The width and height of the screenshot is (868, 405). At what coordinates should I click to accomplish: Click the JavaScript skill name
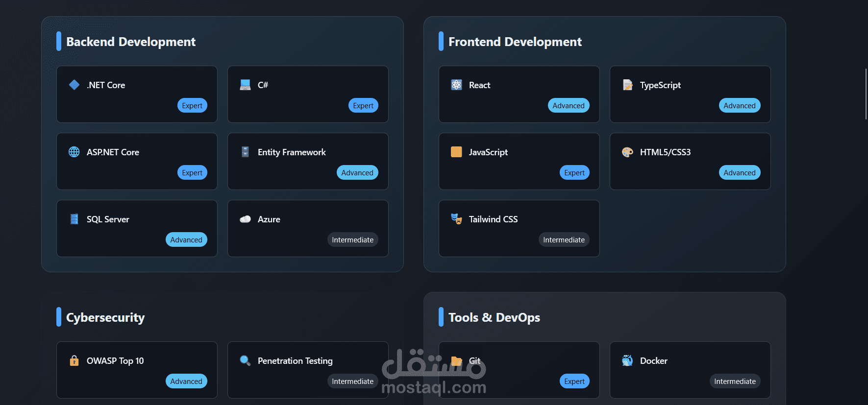(x=488, y=152)
